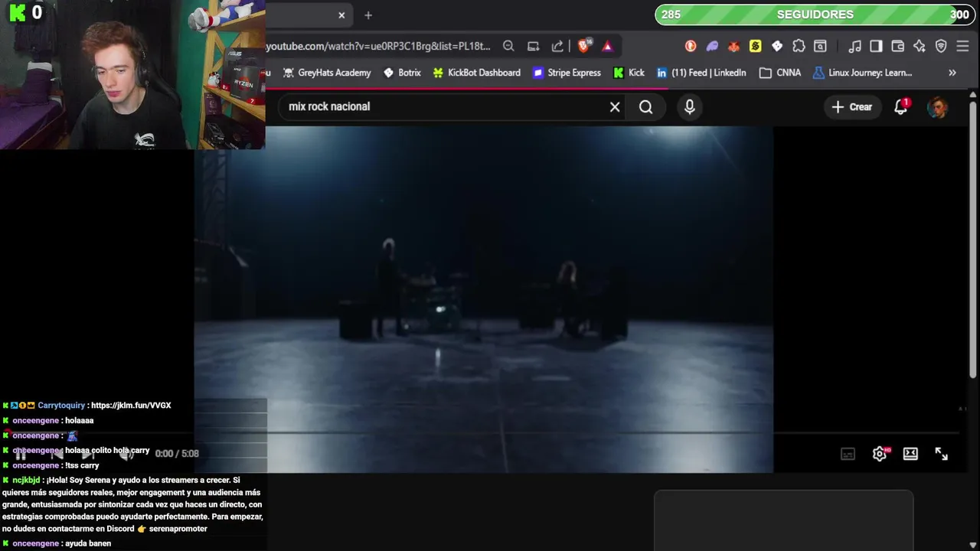Click the '!tss carry' chat message

82,465
